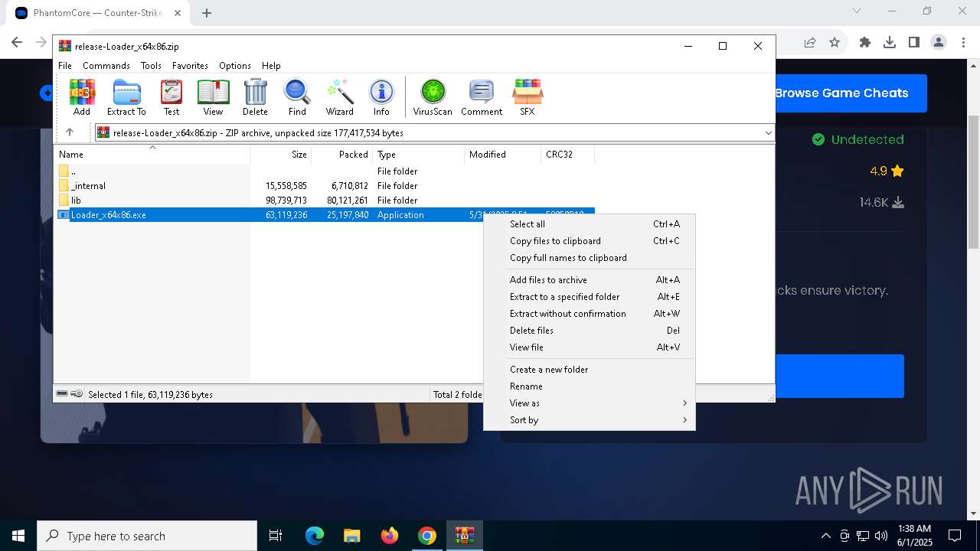Image resolution: width=980 pixels, height=551 pixels.
Task: Click the share page icon in Chrome
Action: 810,43
